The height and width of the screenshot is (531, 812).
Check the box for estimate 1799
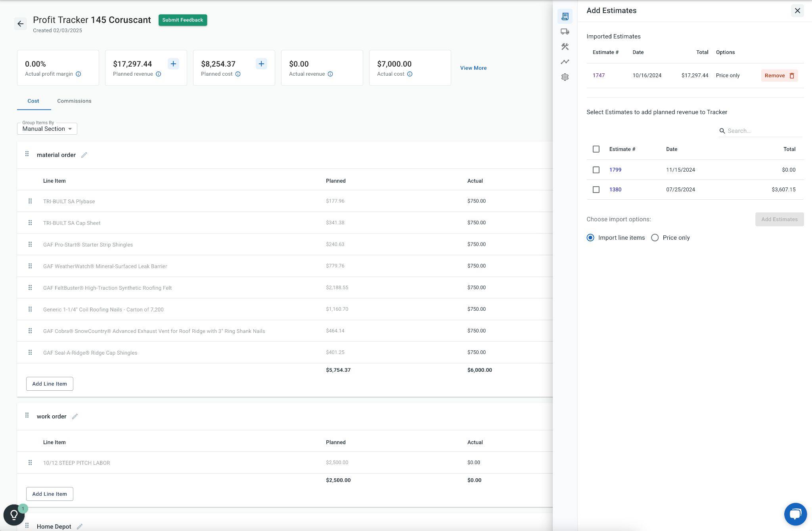tap(596, 170)
